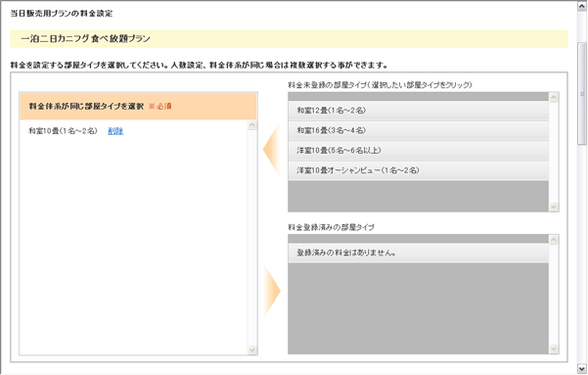Select room type 洋室10畳(5名~6名以上)
This screenshot has height=375, width=588.
pyautogui.click(x=418, y=151)
